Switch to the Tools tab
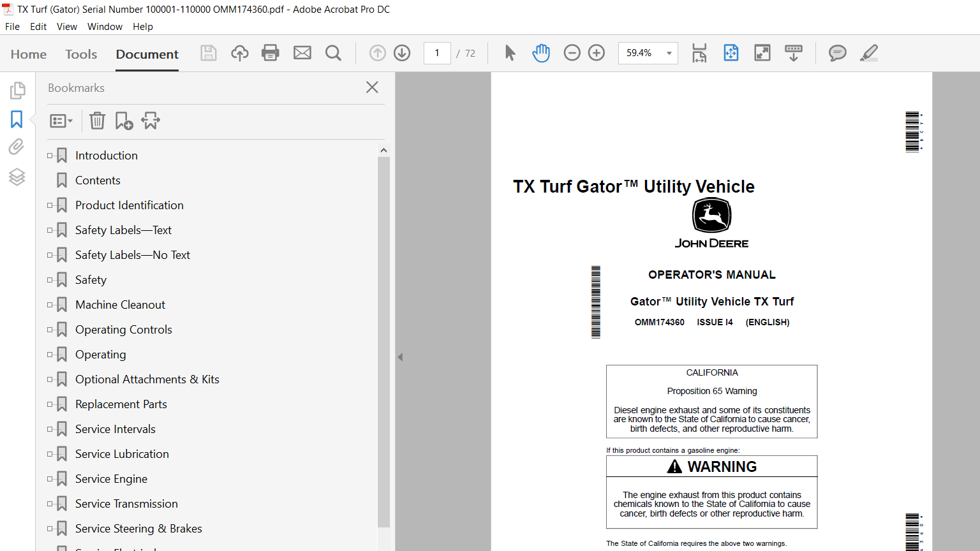Image resolution: width=980 pixels, height=551 pixels. tap(81, 54)
